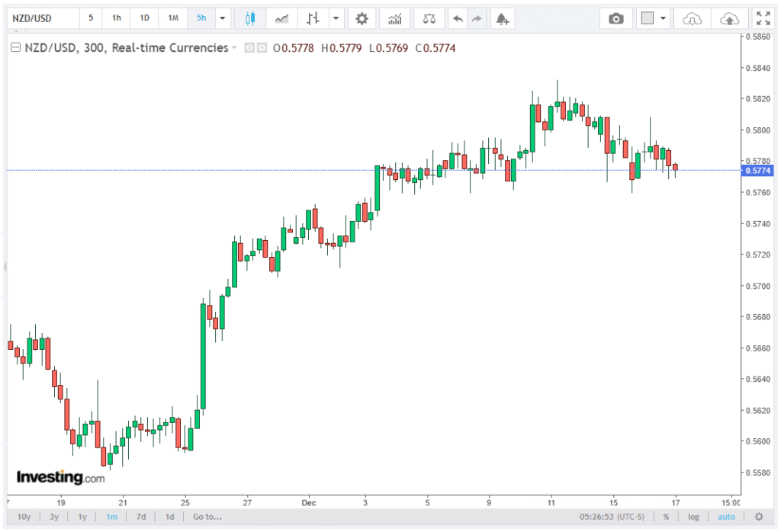Screen dimensions: 781x532
Task: Collapse the NZD/USD legend box
Action: [x=15, y=48]
